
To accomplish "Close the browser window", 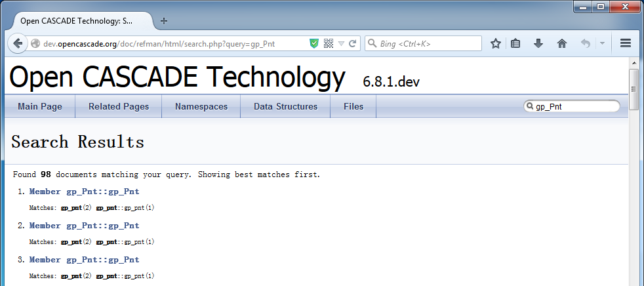I will click(x=626, y=7).
